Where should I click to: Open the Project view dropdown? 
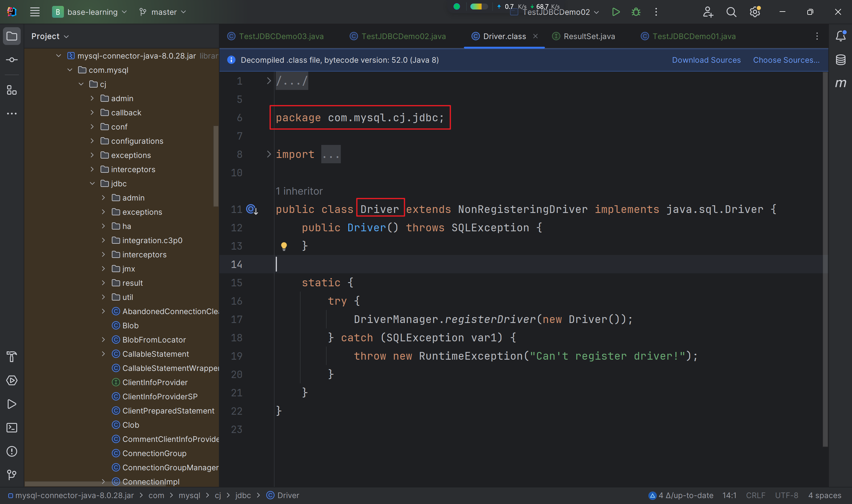[x=50, y=36]
